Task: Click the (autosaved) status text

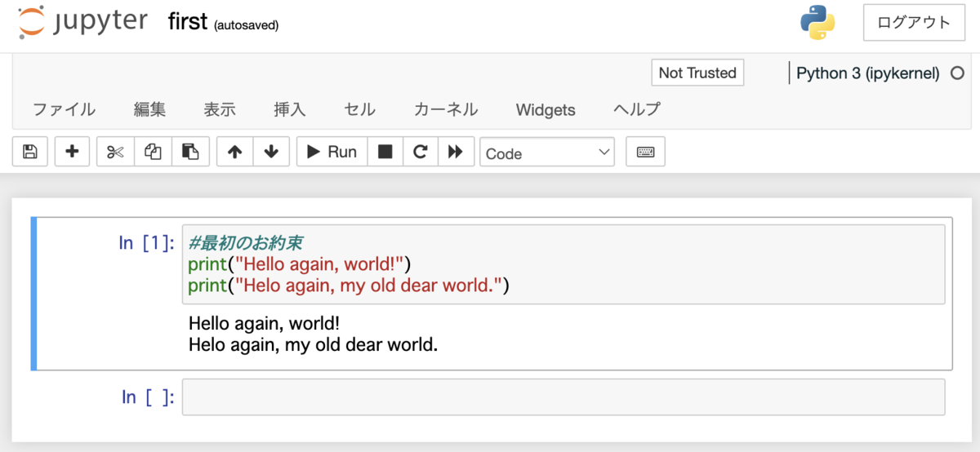Action: click(246, 25)
